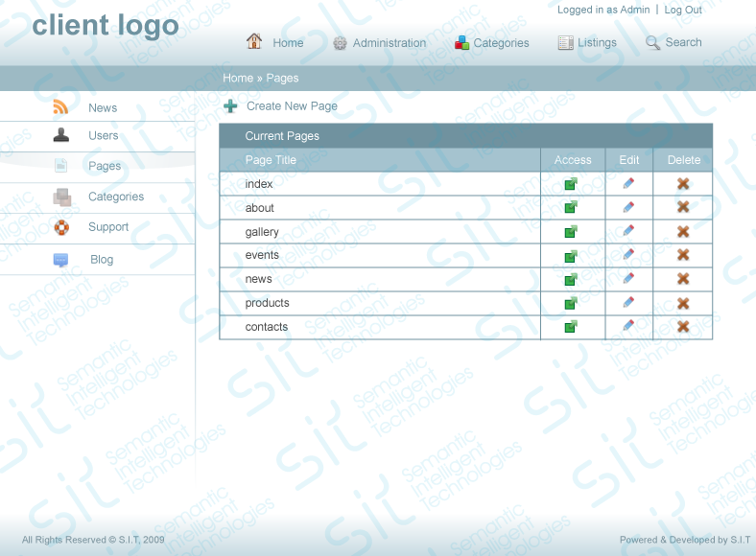Delete the contacts page with the X icon
Image resolution: width=756 pixels, height=556 pixels.
click(x=683, y=326)
